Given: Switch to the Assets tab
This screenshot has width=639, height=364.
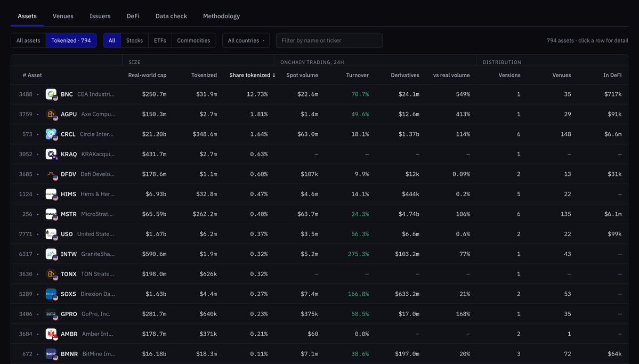Looking at the screenshot, I should (x=27, y=17).
